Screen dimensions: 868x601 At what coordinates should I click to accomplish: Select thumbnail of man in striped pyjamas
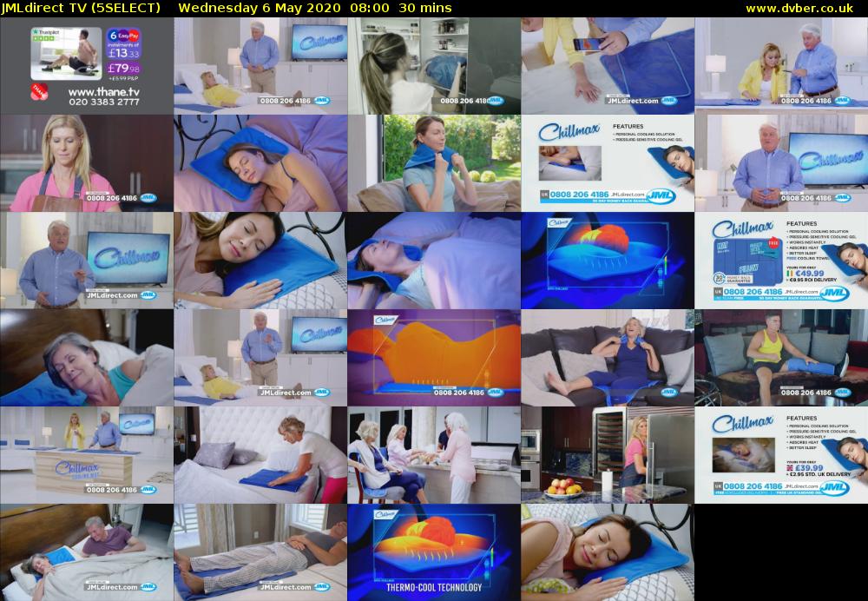260,552
